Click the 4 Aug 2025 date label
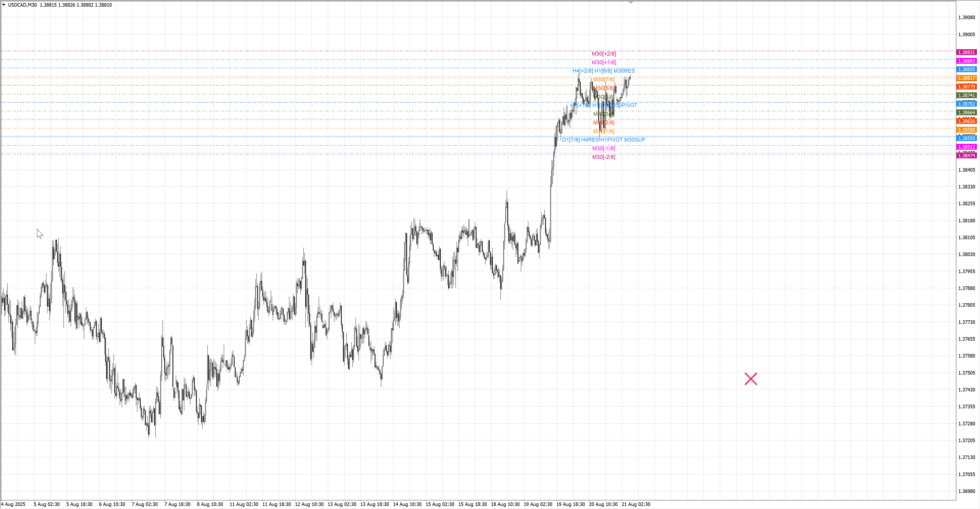980x509 pixels. tap(13, 504)
